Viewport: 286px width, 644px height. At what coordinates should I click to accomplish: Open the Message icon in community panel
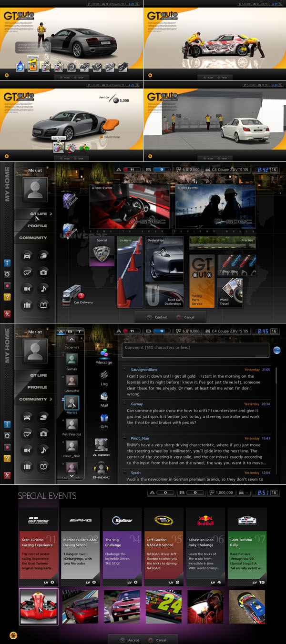point(104,355)
